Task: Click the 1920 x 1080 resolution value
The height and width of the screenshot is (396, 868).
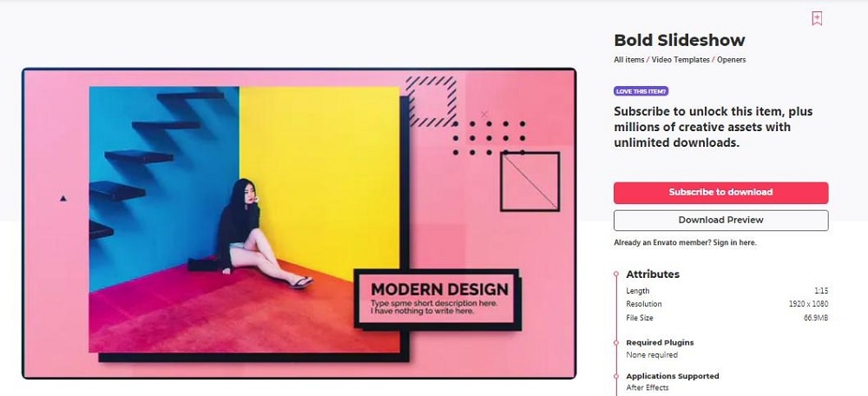Action: pos(808,304)
